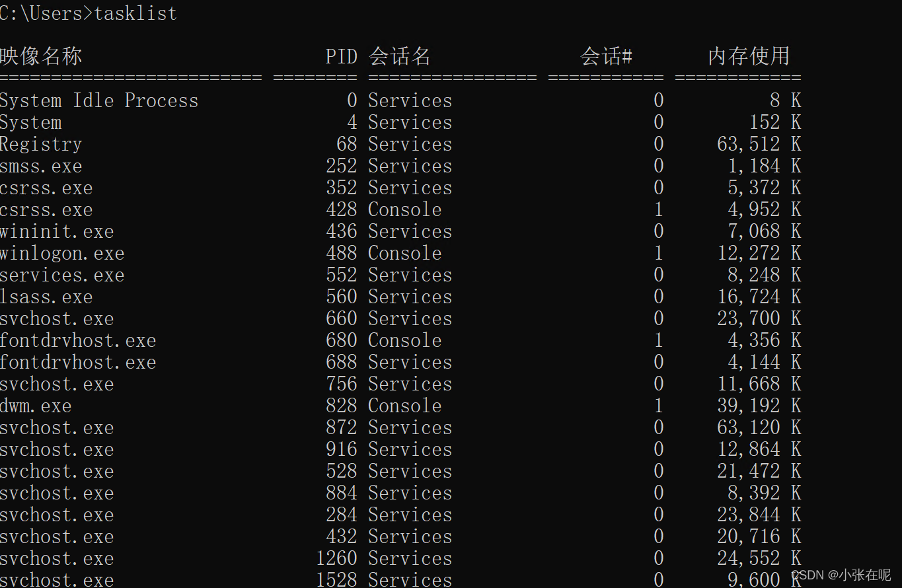Image resolution: width=902 pixels, height=588 pixels.
Task: Click memory value 8 K
Action: pos(785,100)
